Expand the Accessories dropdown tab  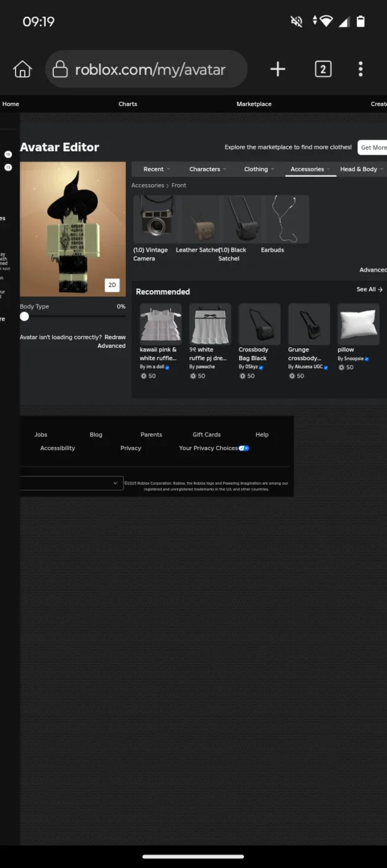coord(310,169)
